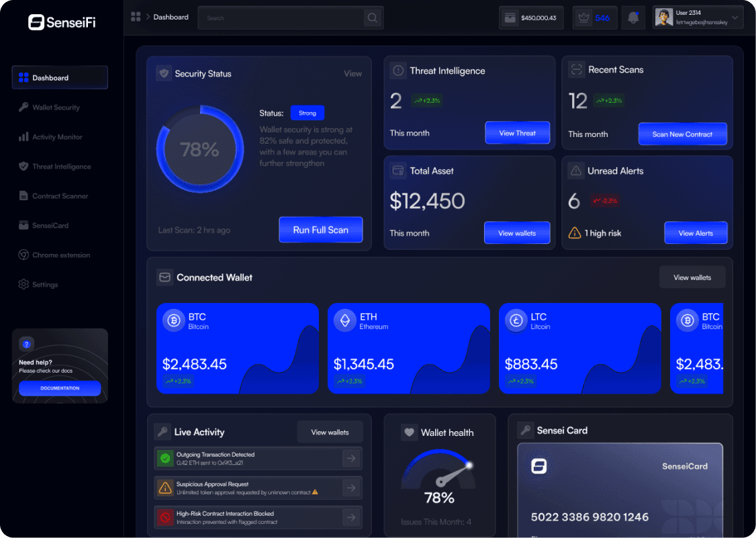Click the +2.3% badge in Threat Intelligence

coord(427,100)
